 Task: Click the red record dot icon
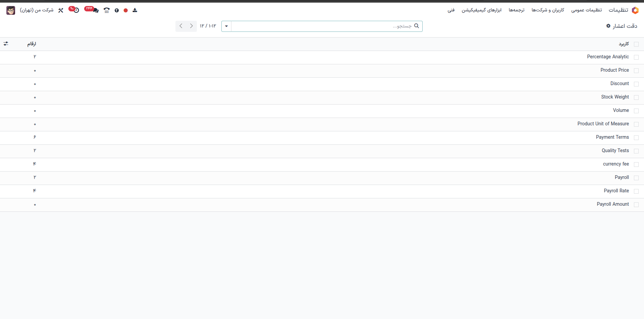point(126,10)
